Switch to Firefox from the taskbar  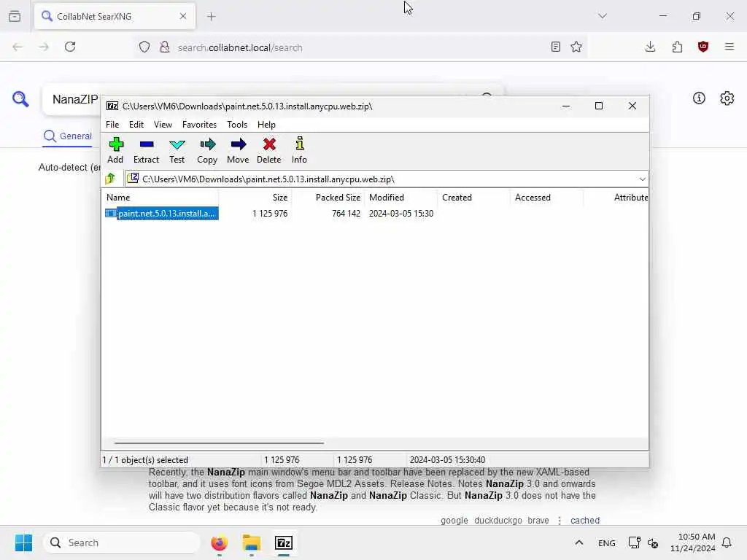coord(219,542)
